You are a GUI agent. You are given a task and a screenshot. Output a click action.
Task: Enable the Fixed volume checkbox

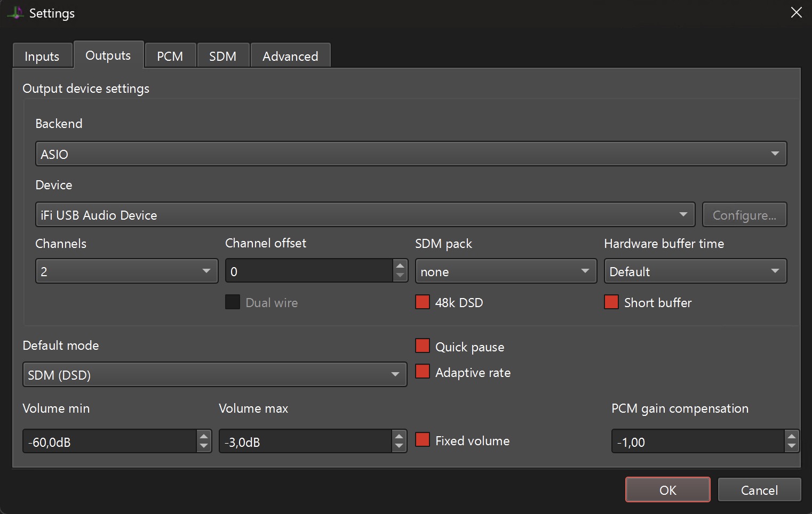(x=423, y=439)
